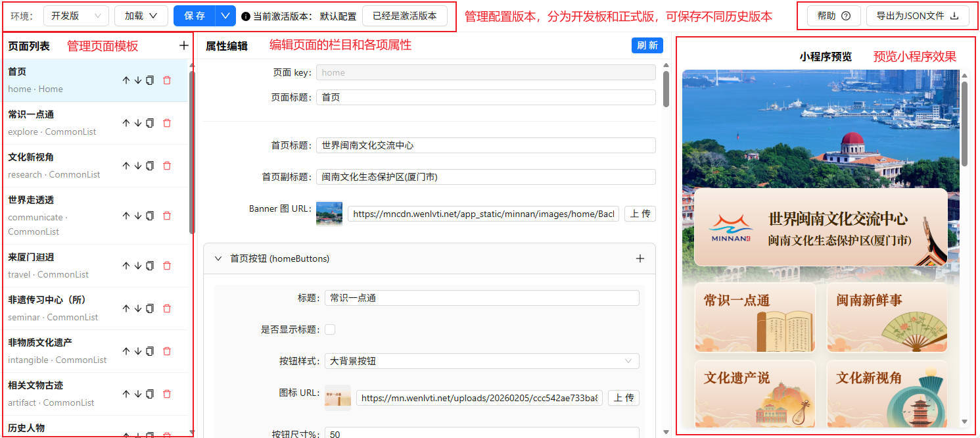980x438 pixels.
Task: Click the Banner image thumbnail
Action: (x=329, y=214)
